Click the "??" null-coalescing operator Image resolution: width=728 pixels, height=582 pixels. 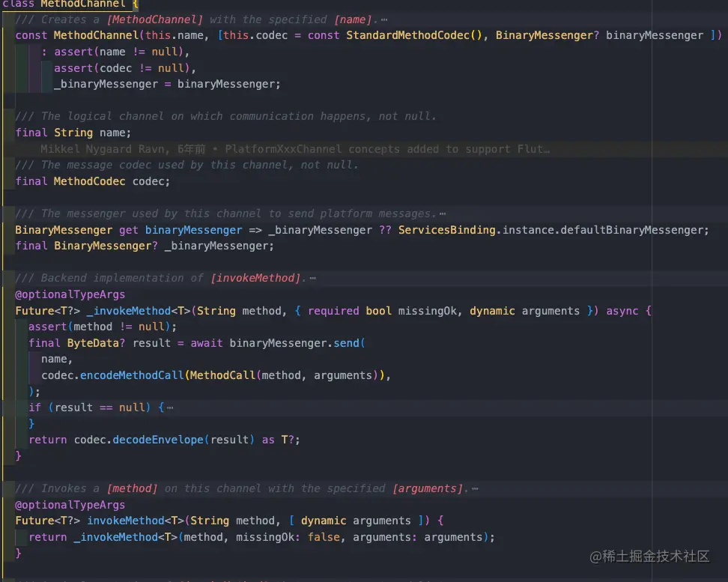coord(385,230)
